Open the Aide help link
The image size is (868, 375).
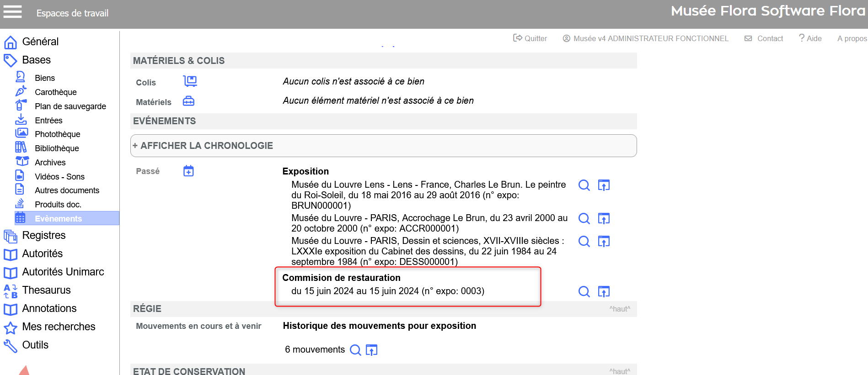[810, 38]
